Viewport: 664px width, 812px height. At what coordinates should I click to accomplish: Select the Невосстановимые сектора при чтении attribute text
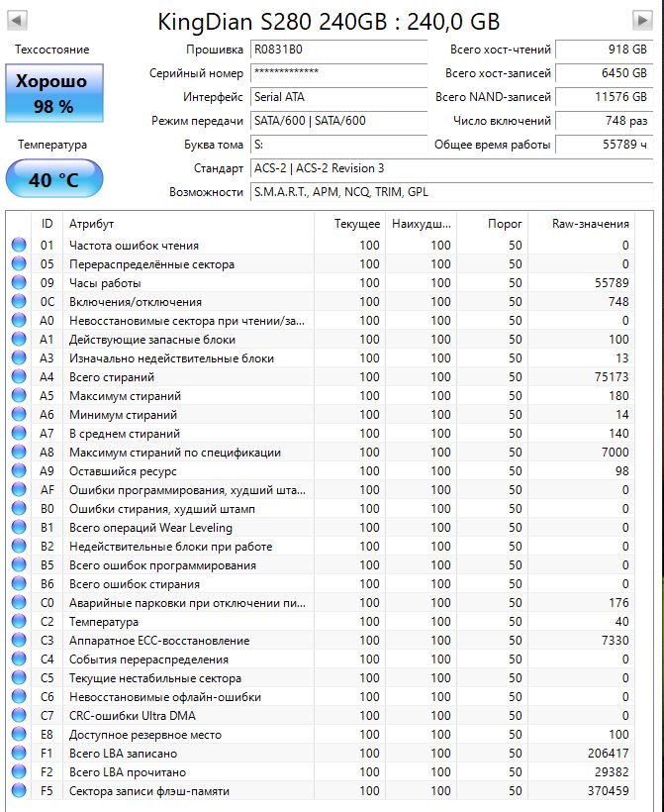(x=187, y=321)
